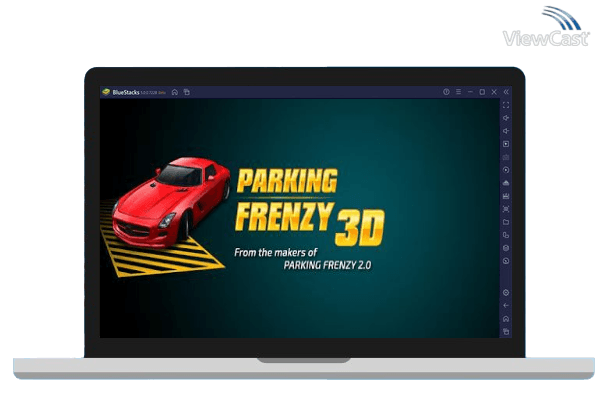Click the circular play/sync icon in sidebar
602x414 pixels.
(x=506, y=170)
